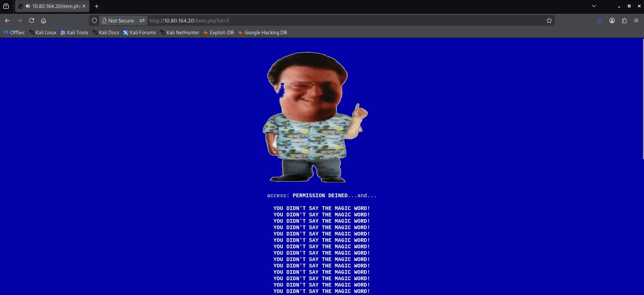644x295 pixels.
Task: Open the Firefox account menu
Action: tap(612, 20)
